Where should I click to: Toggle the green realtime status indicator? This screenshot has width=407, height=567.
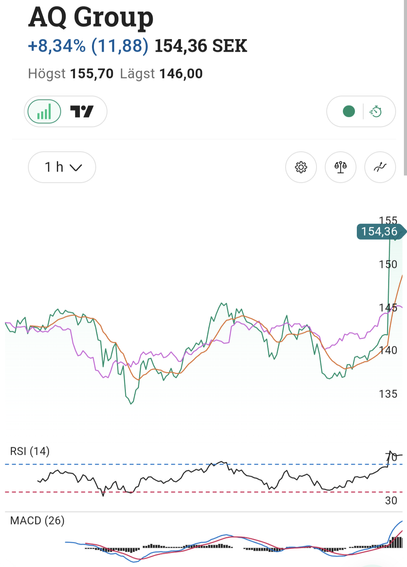click(x=349, y=111)
